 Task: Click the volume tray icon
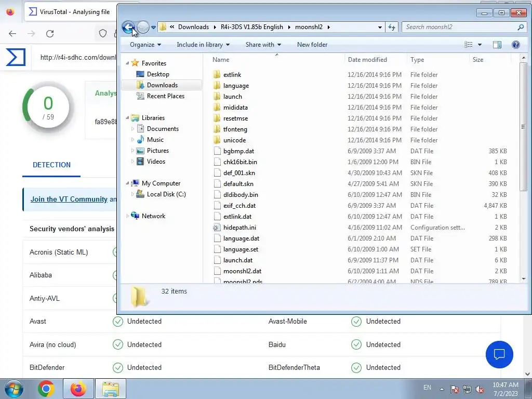[x=479, y=389]
